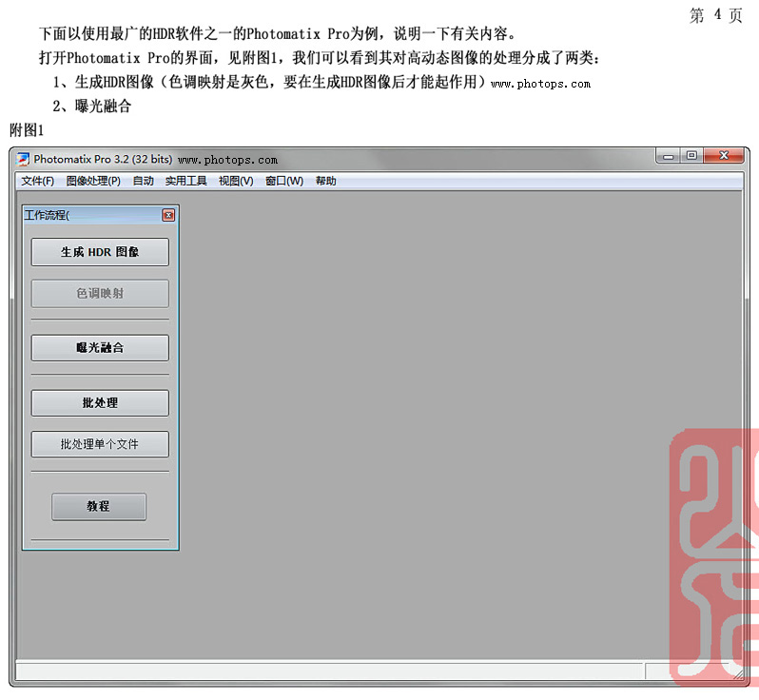This screenshot has height=700, width=759.
Task: Minimize the Photomatix Pro window
Action: pos(669,156)
